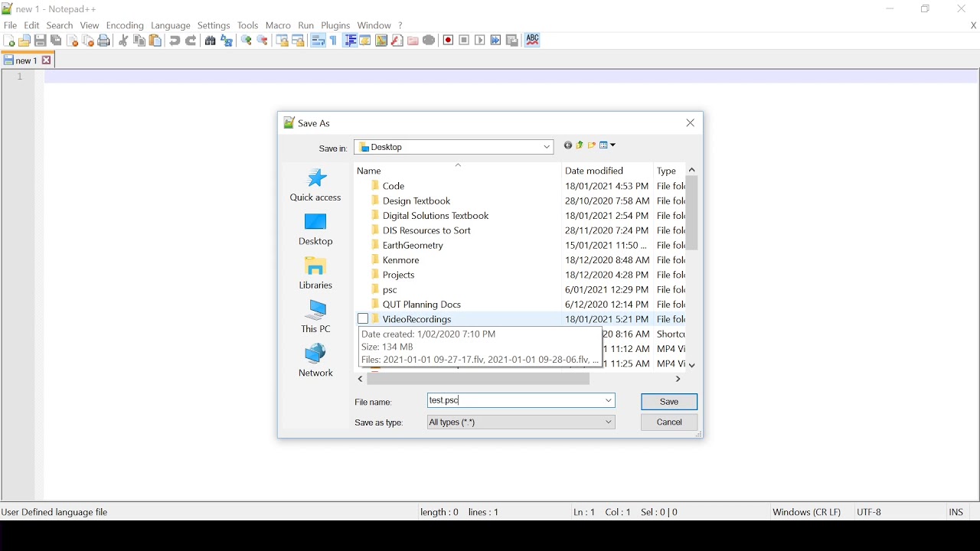Go to Desktop in places sidebar
Viewport: 980px width, 551px height.
click(x=316, y=230)
